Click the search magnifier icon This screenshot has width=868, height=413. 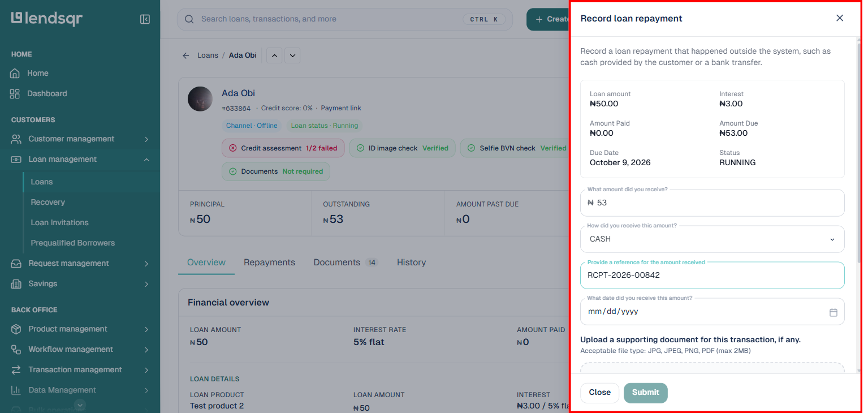(x=189, y=19)
